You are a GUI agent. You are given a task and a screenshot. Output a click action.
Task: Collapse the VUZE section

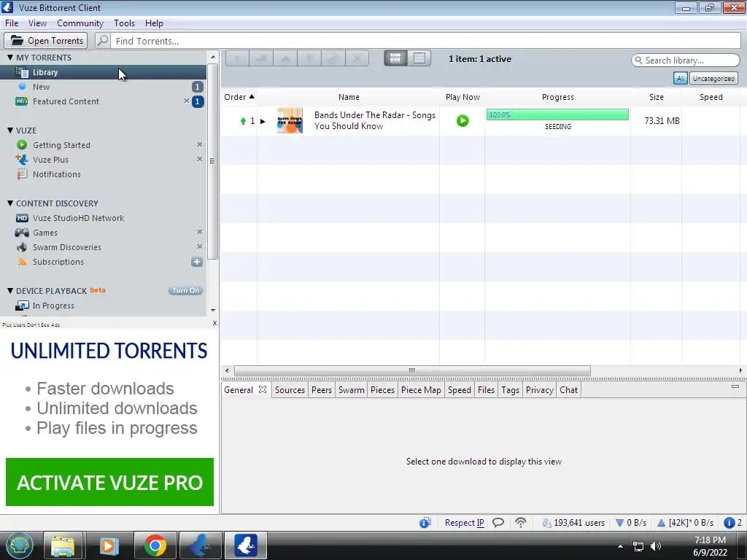10,131
